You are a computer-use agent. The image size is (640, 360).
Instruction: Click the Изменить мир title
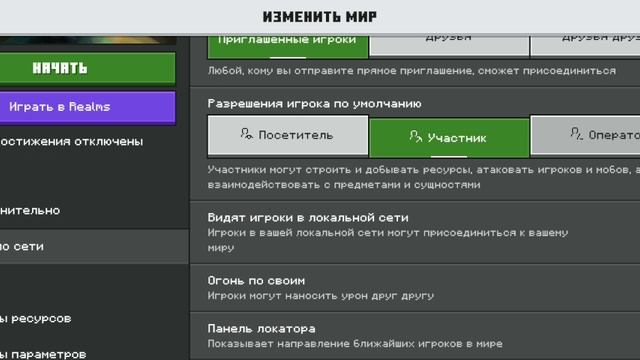coord(320,17)
